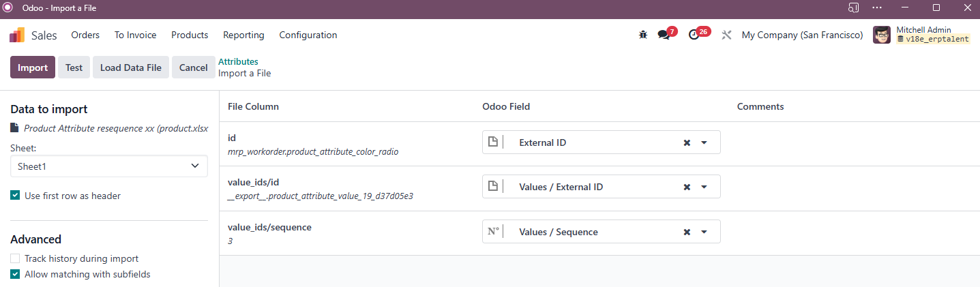The height and width of the screenshot is (287, 980).
Task: Open the Configuration menu
Action: (x=308, y=35)
